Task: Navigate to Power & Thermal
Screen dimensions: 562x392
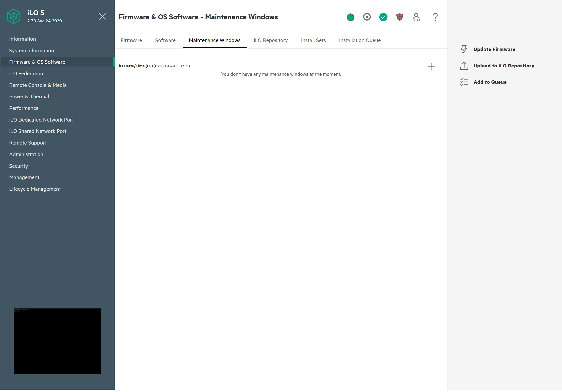Action: [29, 97]
